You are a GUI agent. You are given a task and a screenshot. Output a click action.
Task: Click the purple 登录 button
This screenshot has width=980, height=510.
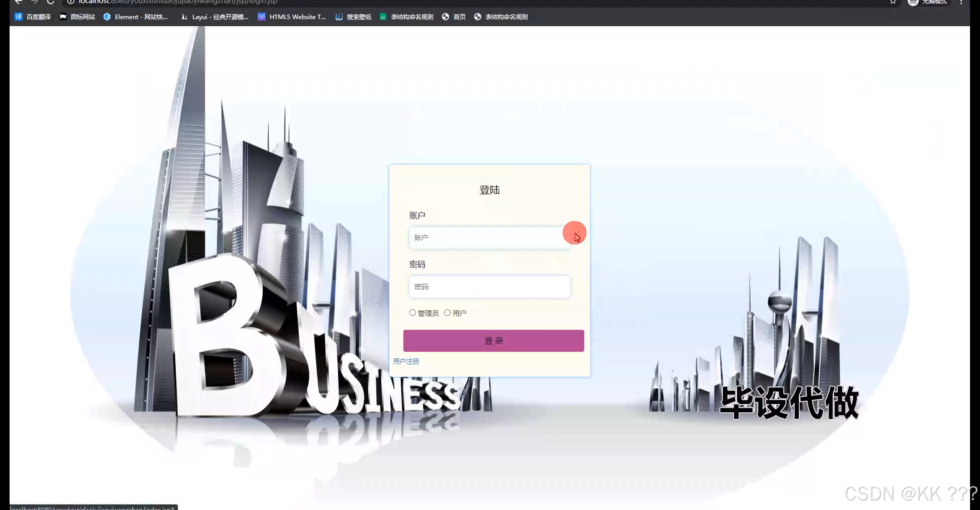coord(493,340)
